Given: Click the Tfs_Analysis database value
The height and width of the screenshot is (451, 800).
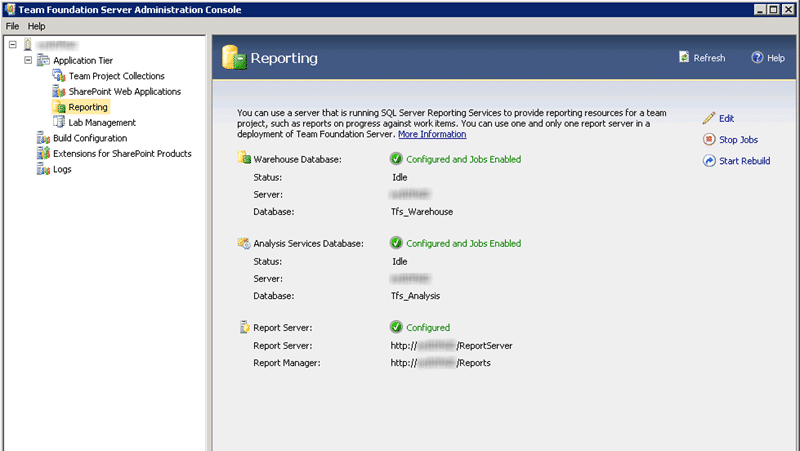Looking at the screenshot, I should pos(415,296).
